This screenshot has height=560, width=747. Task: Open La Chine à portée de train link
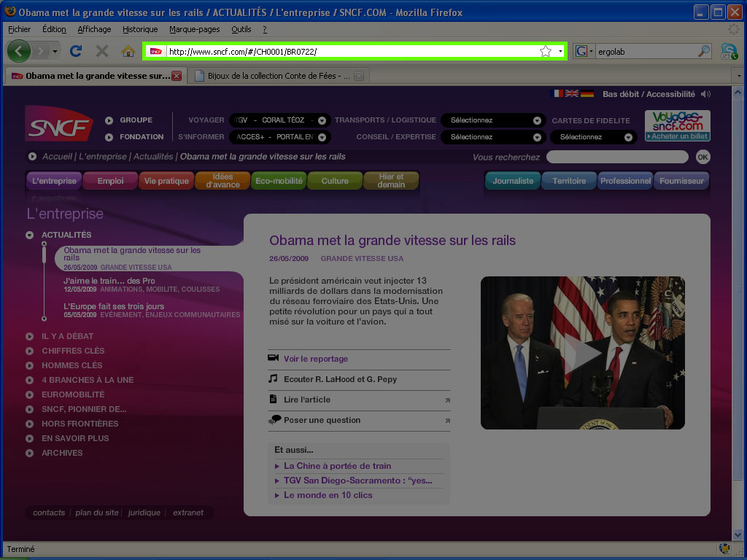337,466
